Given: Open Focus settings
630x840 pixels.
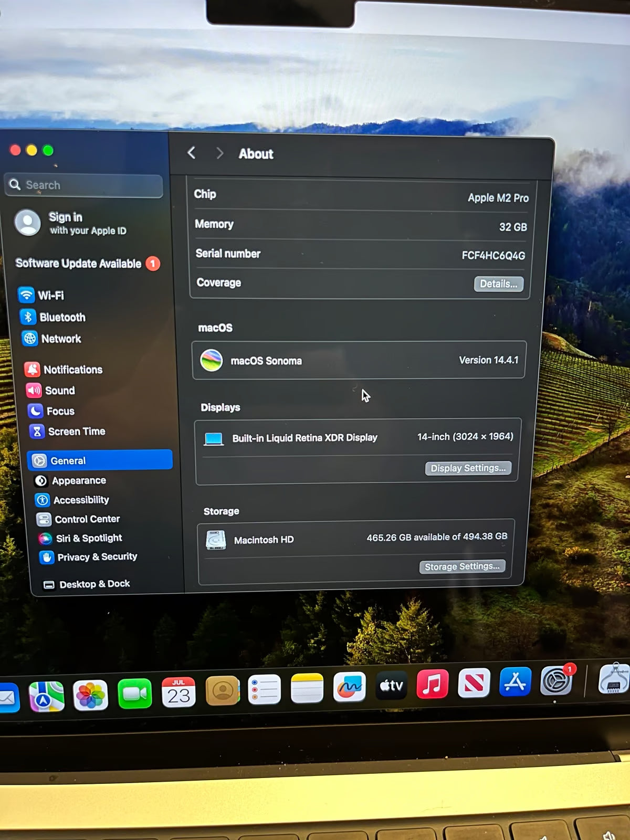Looking at the screenshot, I should coord(51,411).
